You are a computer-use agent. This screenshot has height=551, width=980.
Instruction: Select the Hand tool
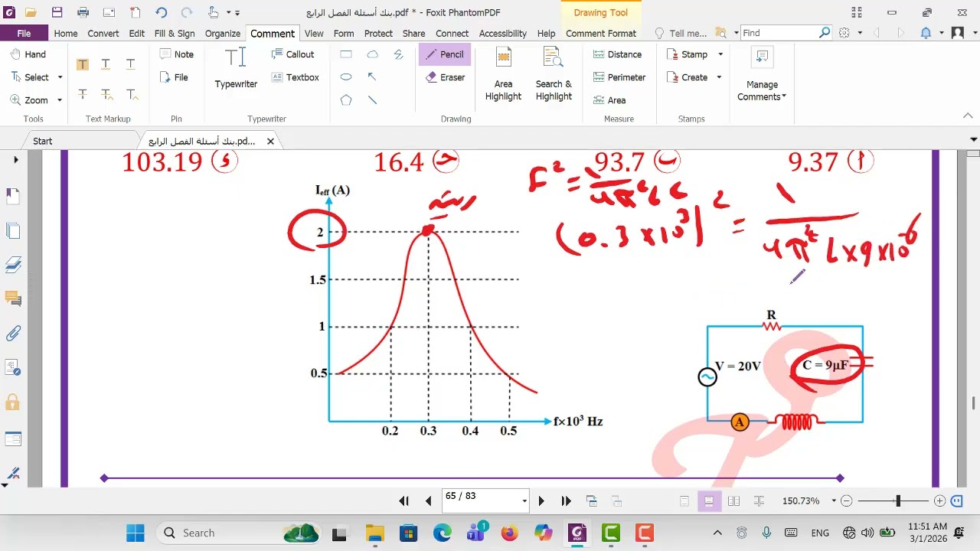point(28,54)
